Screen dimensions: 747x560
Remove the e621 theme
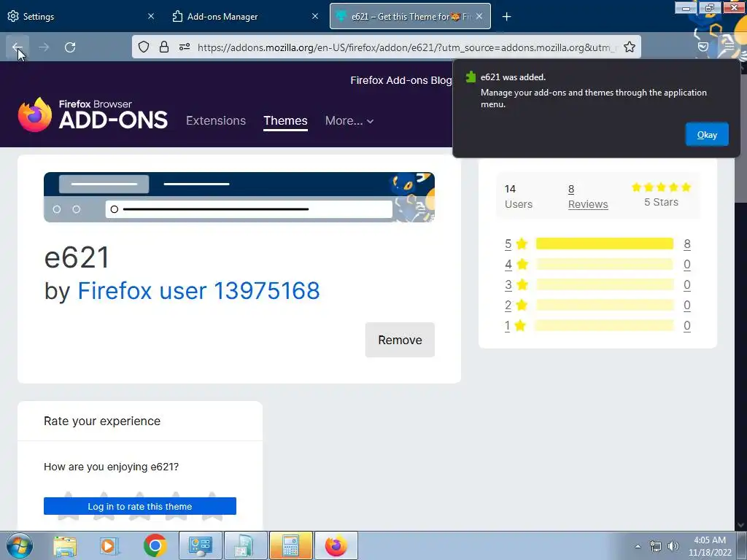[x=400, y=340]
